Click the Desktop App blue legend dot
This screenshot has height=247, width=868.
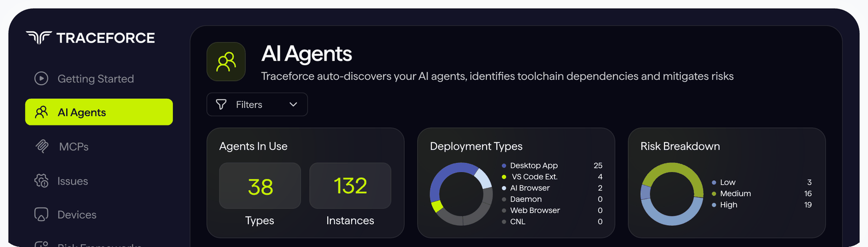tap(504, 166)
